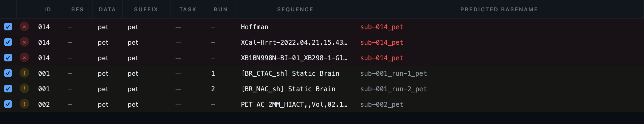Select the SUFFIX column header
The image size is (644, 124).
[146, 10]
